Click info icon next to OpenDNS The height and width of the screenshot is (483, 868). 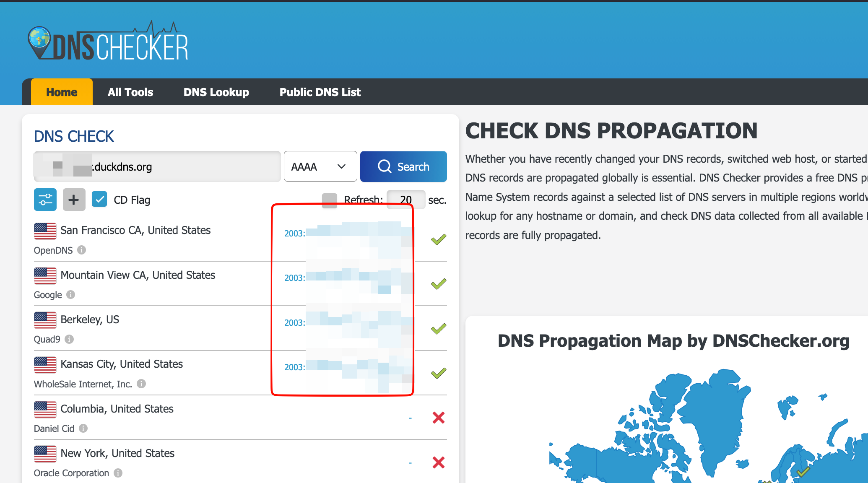click(x=82, y=250)
